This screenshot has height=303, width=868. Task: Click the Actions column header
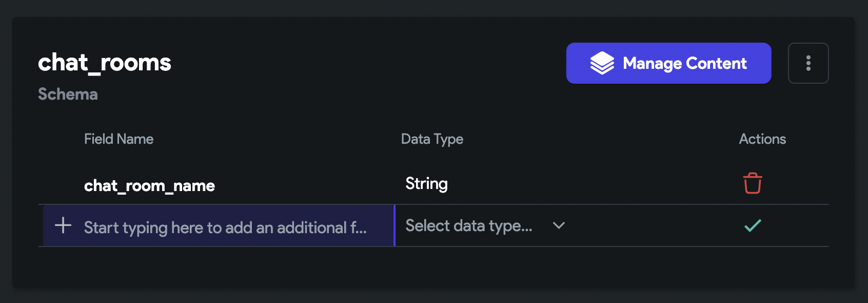coord(762,139)
